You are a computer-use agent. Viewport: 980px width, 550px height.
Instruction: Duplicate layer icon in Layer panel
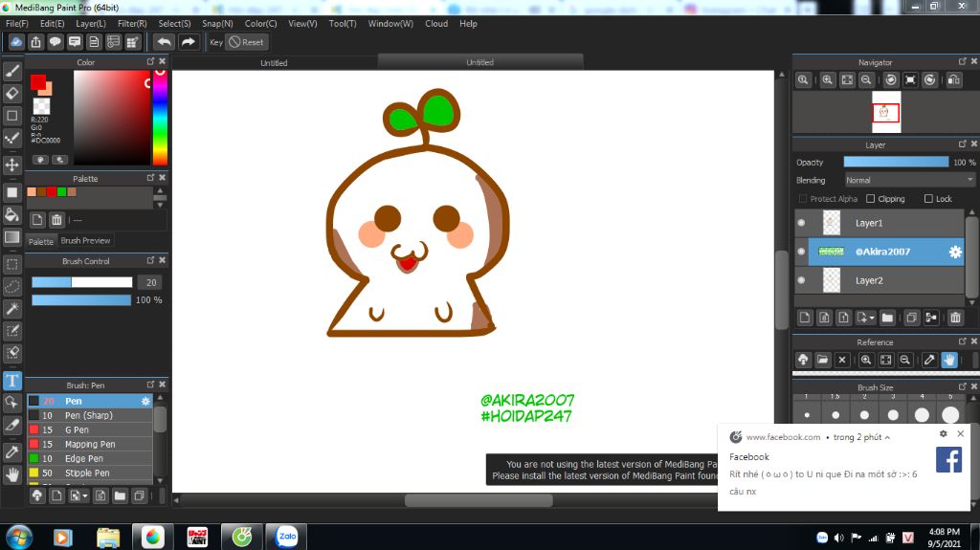pos(911,318)
